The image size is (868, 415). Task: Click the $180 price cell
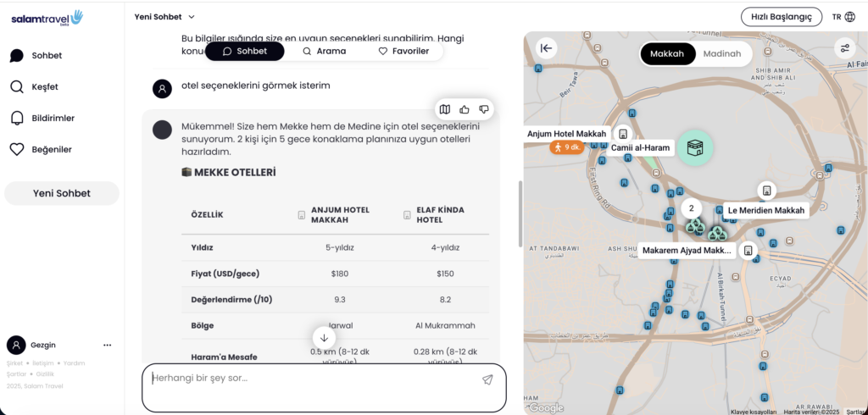(339, 274)
